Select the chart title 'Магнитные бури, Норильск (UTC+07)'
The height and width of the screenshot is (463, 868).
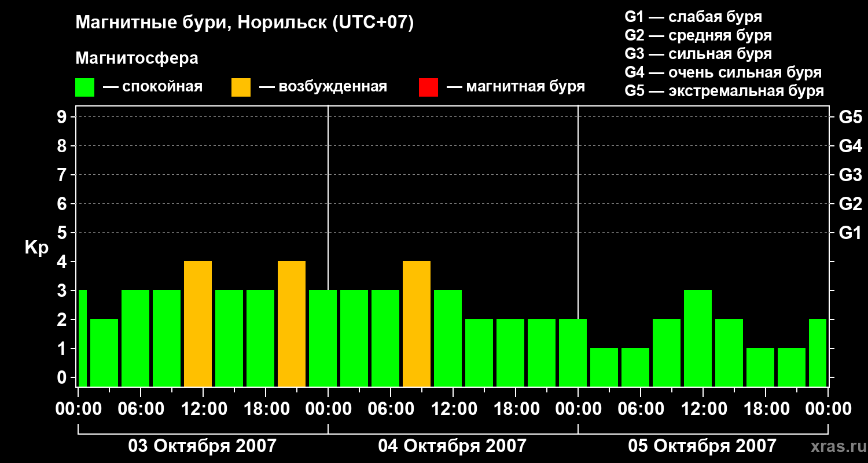(x=245, y=23)
